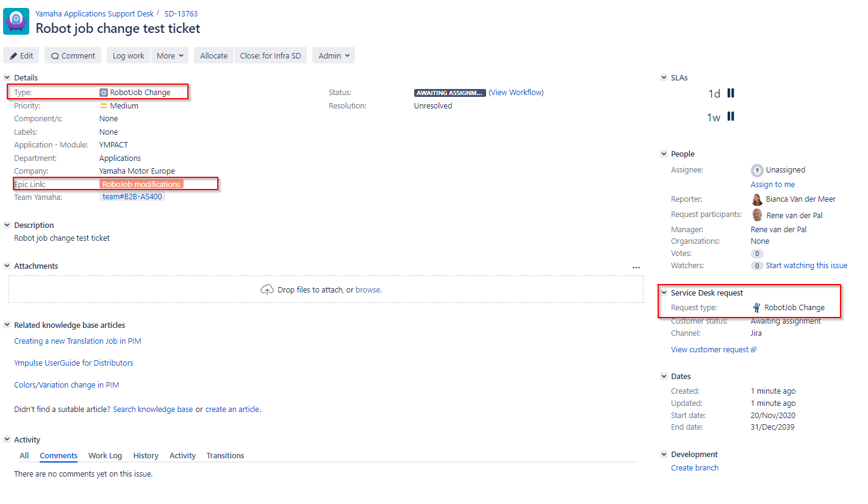
Task: Click the upload cloud icon in attachments
Action: [x=267, y=290]
